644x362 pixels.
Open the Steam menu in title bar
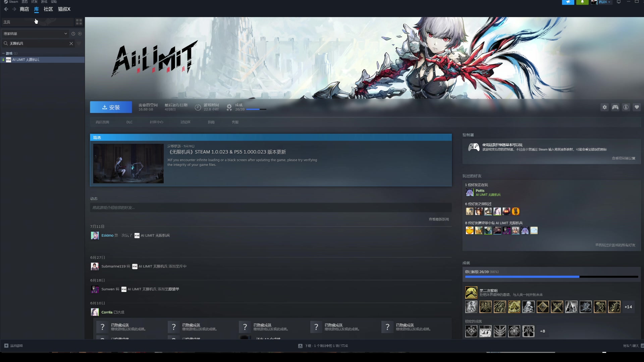11,2
